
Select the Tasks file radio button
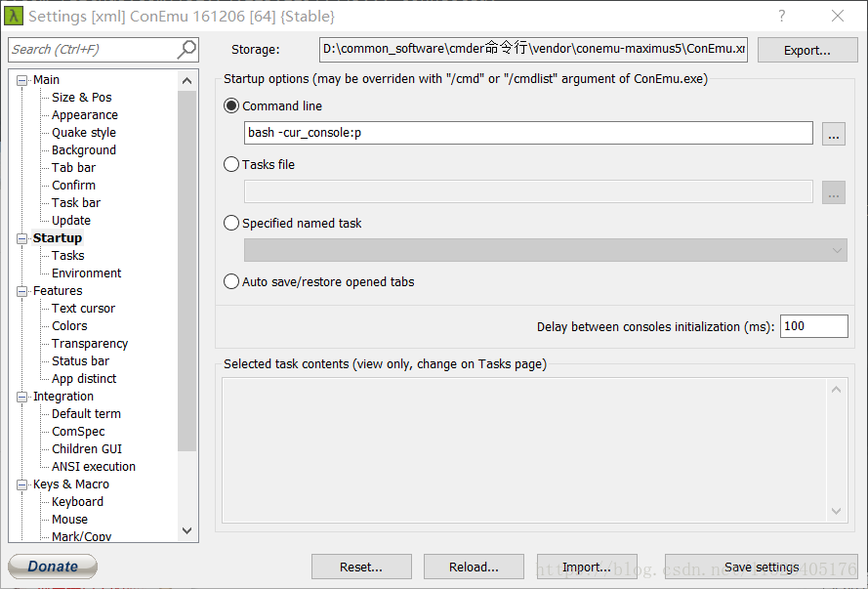point(231,164)
